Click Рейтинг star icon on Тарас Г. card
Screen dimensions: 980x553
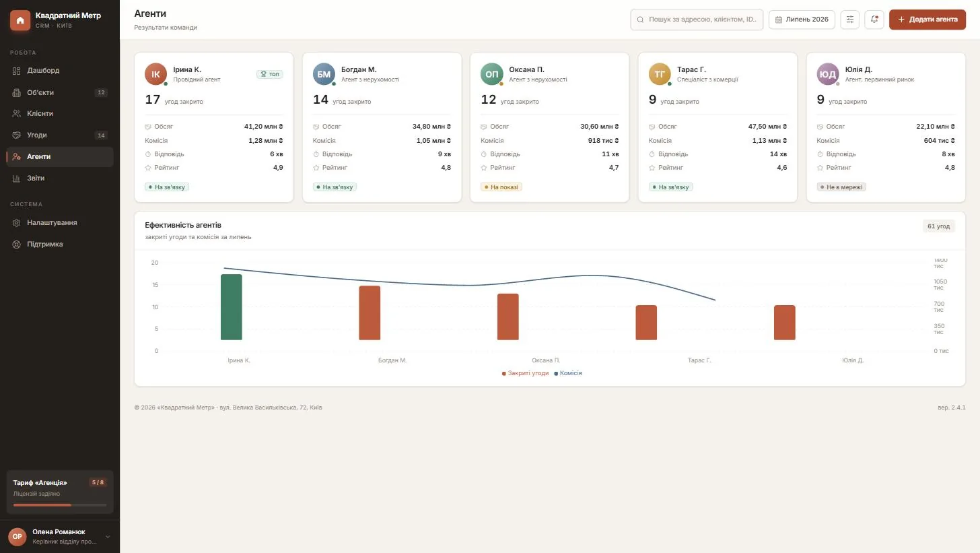(x=652, y=168)
